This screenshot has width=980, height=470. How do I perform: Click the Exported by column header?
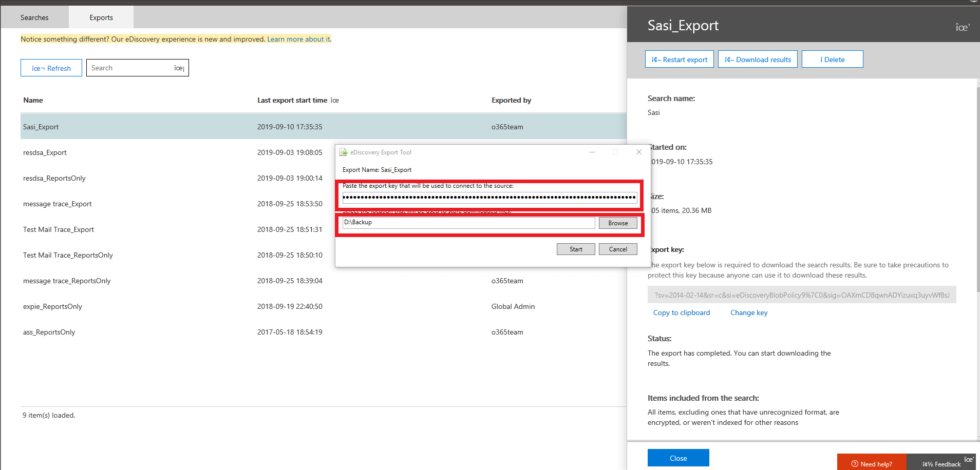pyautogui.click(x=511, y=100)
